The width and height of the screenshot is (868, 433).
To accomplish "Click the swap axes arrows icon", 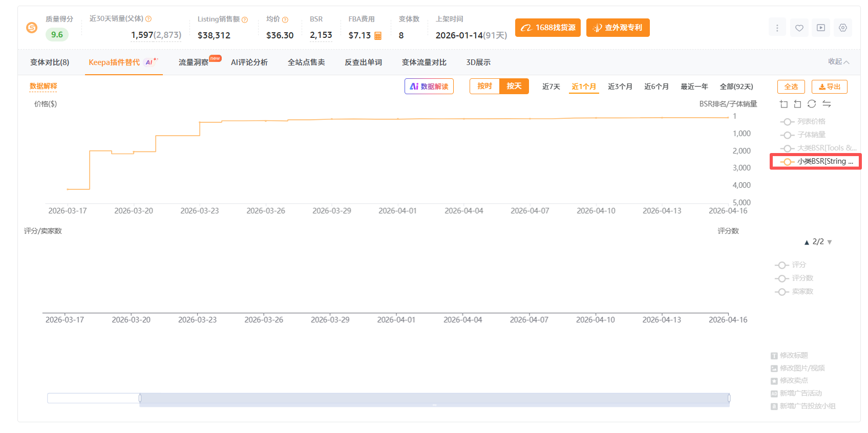I will 827,104.
